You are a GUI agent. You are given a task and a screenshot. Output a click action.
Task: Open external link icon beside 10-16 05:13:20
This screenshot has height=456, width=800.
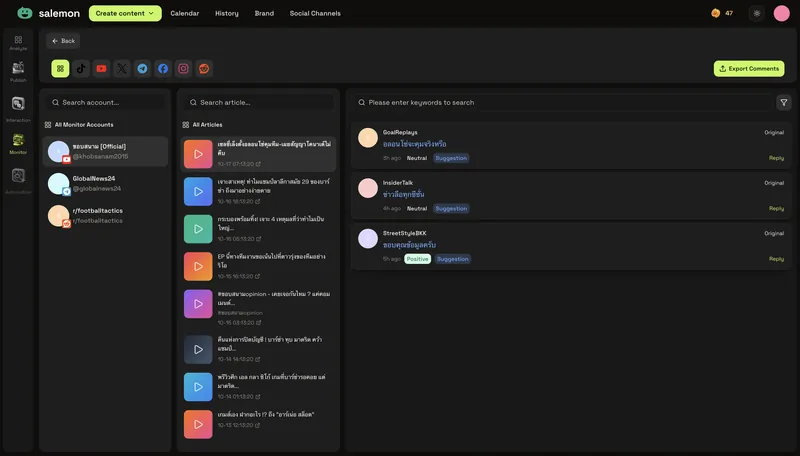259,239
